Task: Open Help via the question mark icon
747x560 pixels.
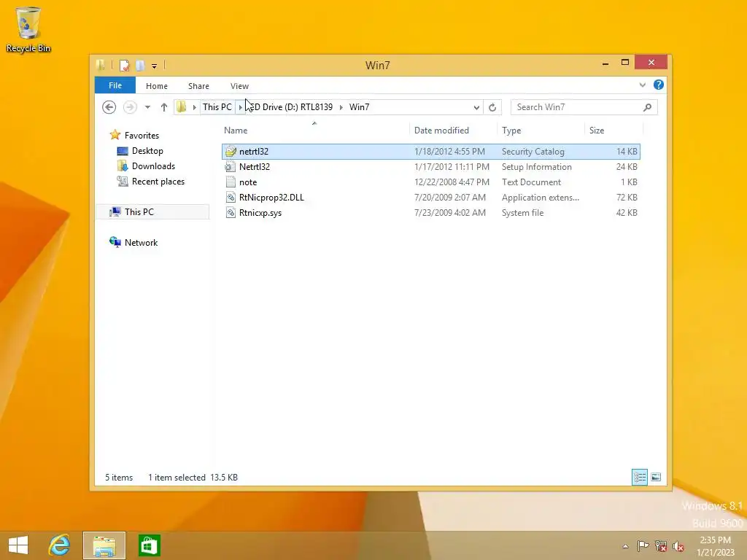Action: click(659, 85)
